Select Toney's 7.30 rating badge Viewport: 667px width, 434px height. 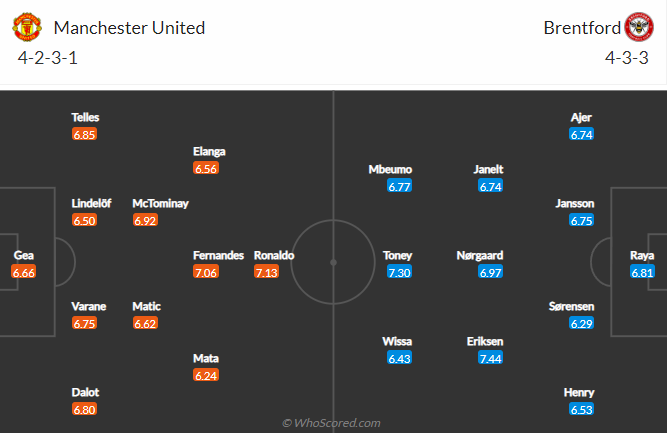point(399,272)
